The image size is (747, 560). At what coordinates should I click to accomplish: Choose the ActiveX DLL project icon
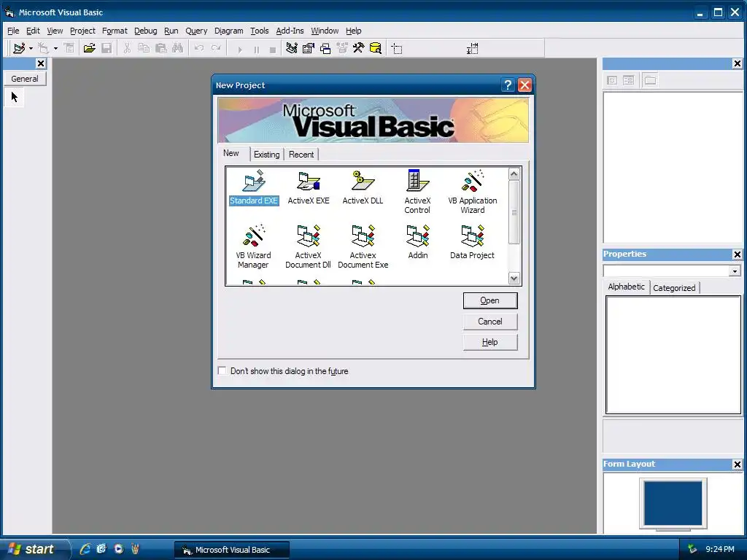tap(363, 187)
